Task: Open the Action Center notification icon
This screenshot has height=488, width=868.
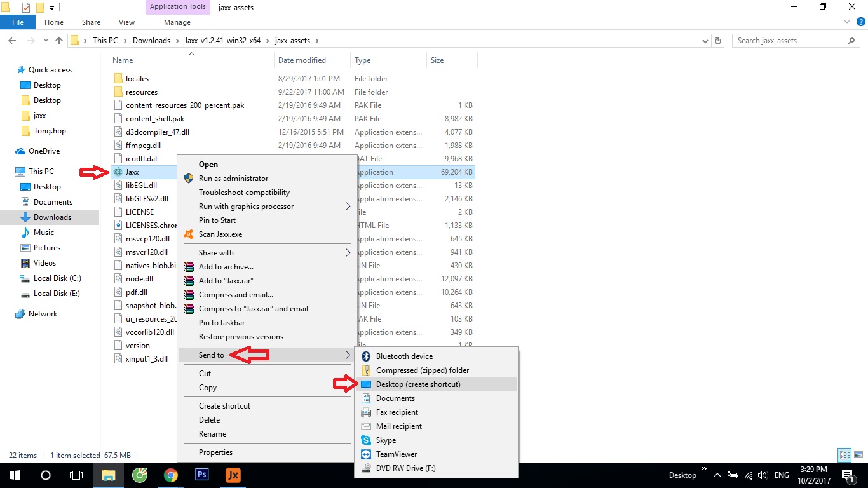Action: coord(848,475)
